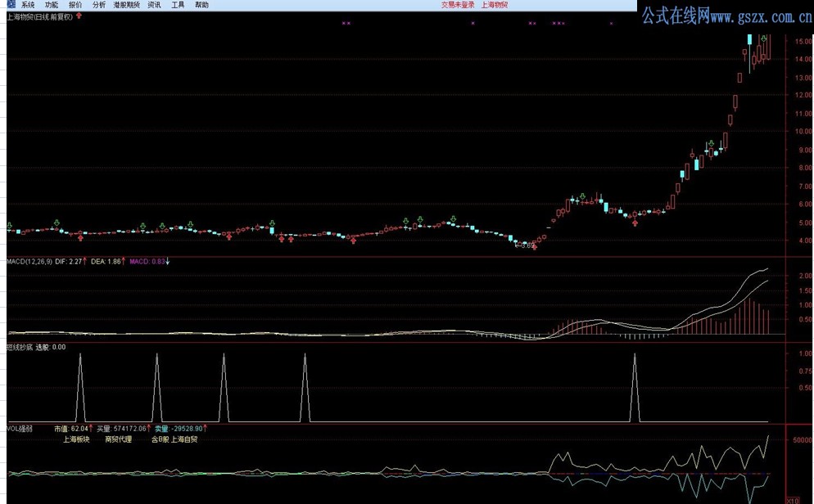This screenshot has width=814, height=504.
Task: Click the 市值: 62.04 value
Action: tap(71, 429)
